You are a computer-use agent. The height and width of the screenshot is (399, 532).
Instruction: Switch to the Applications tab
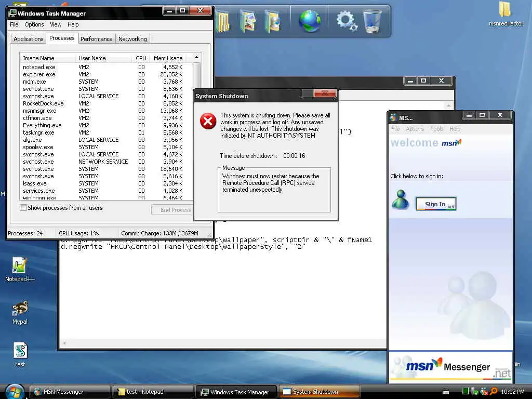[x=29, y=39]
